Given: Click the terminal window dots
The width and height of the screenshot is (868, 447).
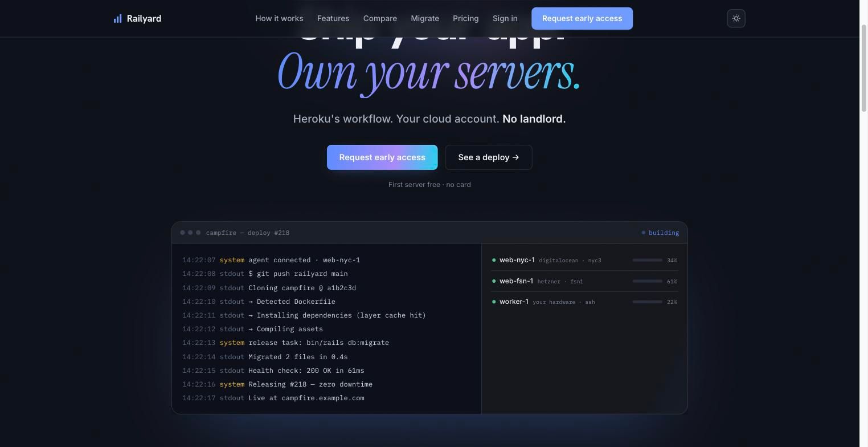Looking at the screenshot, I should pyautogui.click(x=190, y=233).
